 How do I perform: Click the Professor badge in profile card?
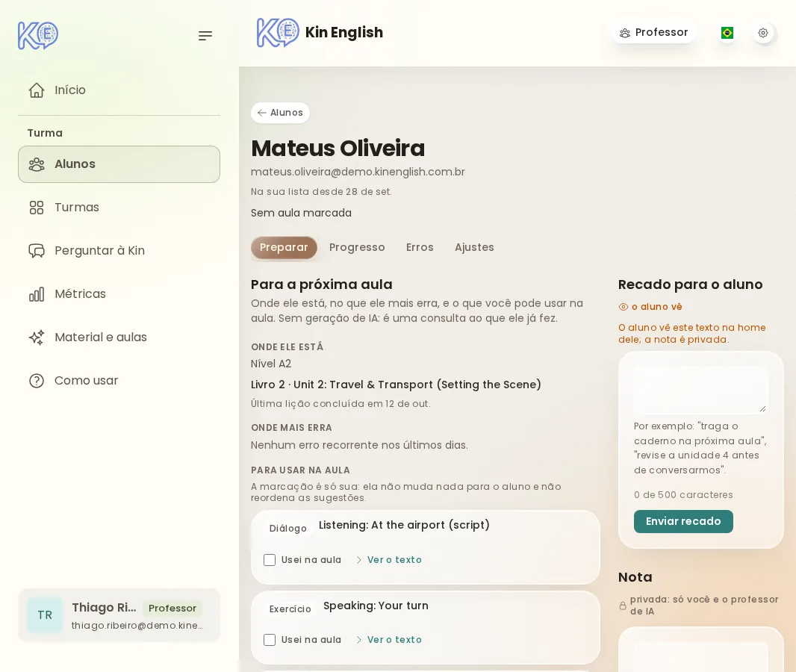172,609
